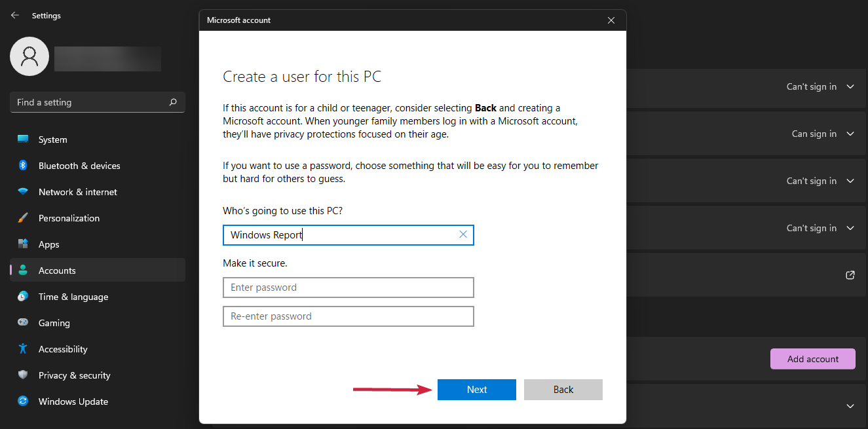Click the Back button in the dialog
The image size is (868, 429).
[x=563, y=390]
